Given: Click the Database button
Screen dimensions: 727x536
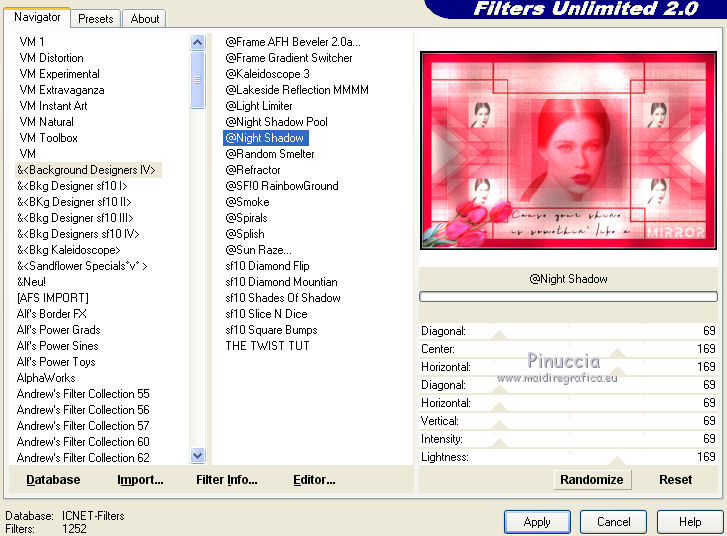Looking at the screenshot, I should click(x=53, y=479).
